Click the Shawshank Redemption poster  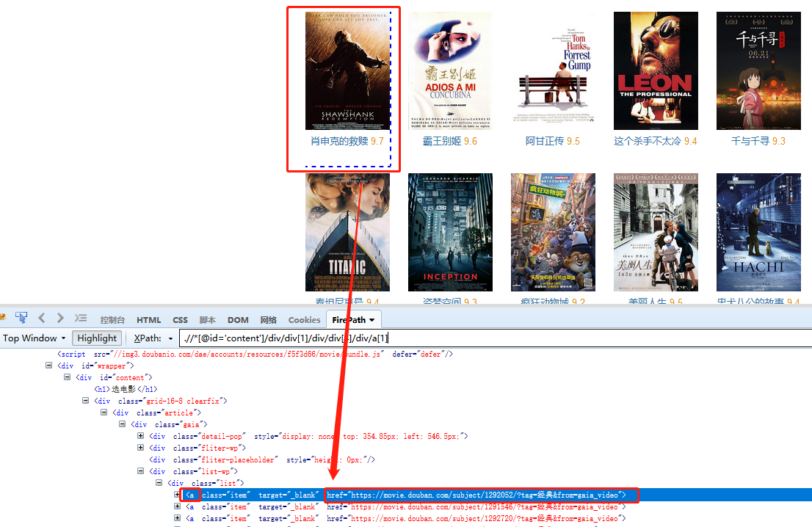(x=347, y=71)
